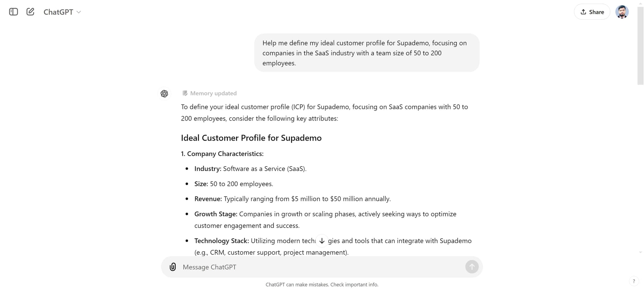Image resolution: width=644 pixels, height=291 pixels.
Task: Click the scroll-to-bottom arrow over the response
Action: (322, 240)
